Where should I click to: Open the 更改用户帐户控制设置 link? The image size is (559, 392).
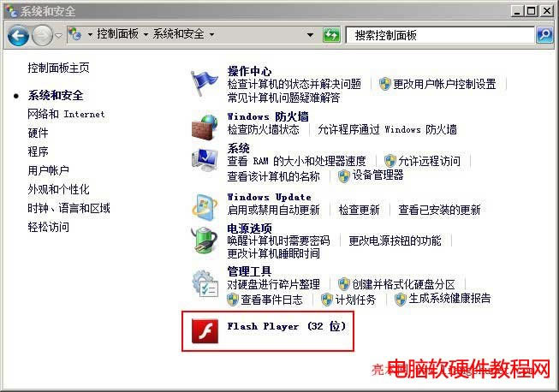coord(444,84)
